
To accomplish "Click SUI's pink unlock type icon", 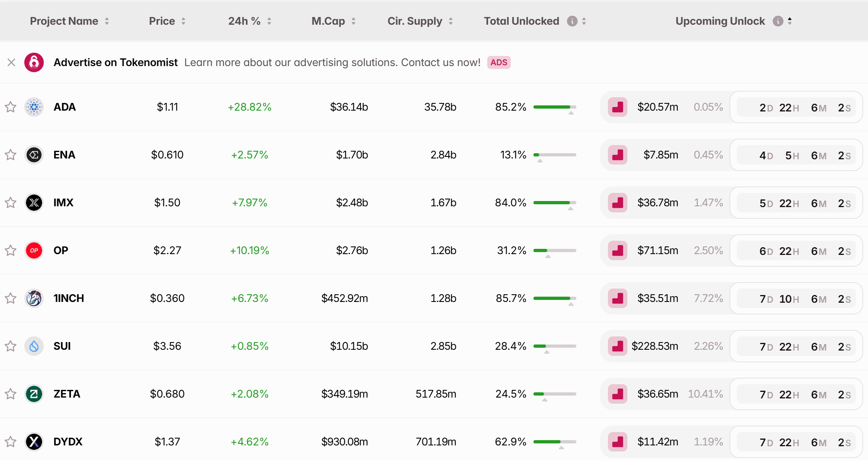I will click(x=618, y=346).
